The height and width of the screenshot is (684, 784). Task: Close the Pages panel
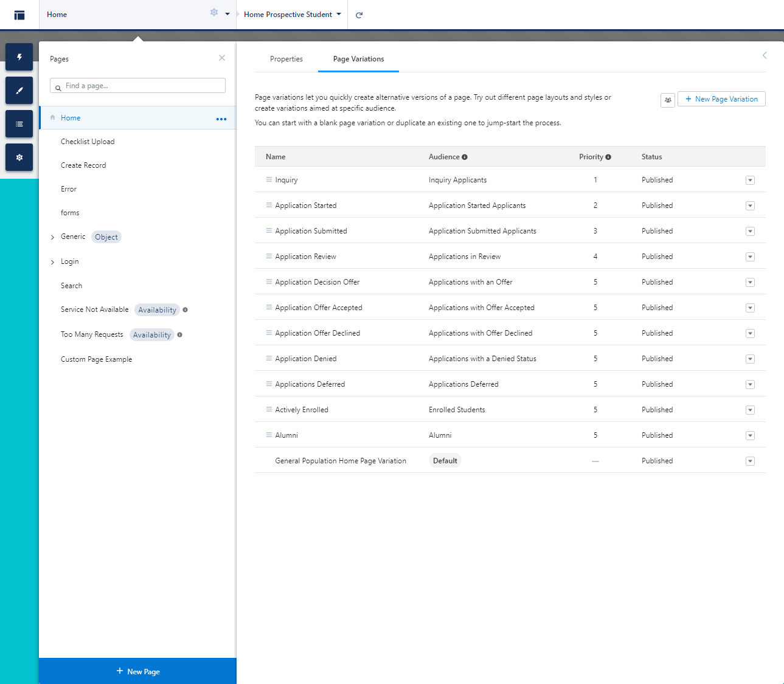pos(222,58)
